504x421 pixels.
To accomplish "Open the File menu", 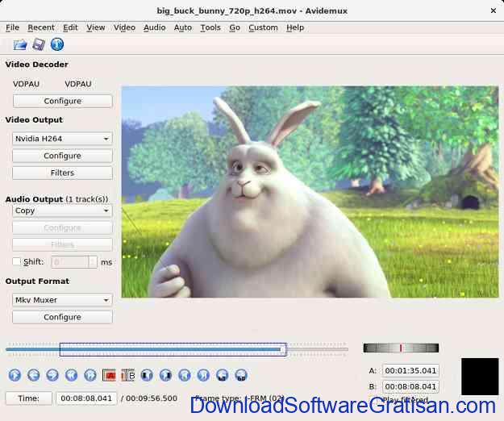I will click(13, 27).
